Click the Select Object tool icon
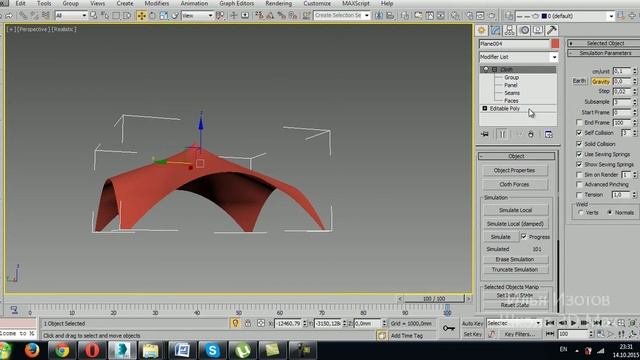Viewport: 640px width, 360px height. point(93,16)
